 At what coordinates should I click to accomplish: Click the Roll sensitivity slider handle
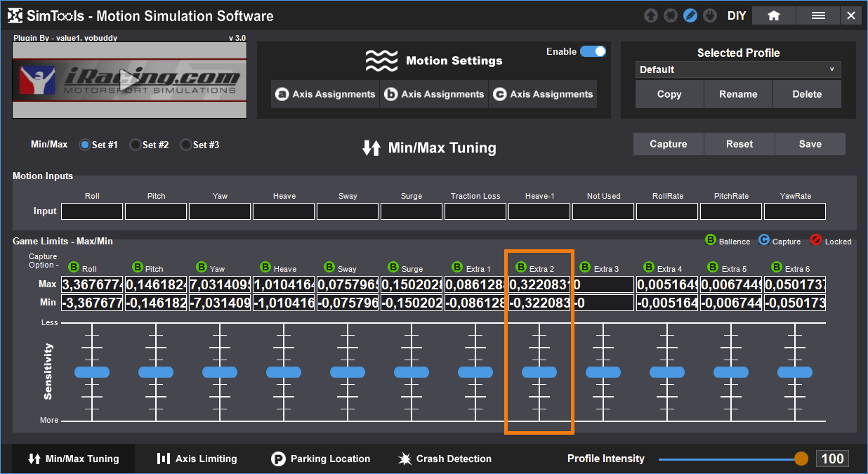92,371
